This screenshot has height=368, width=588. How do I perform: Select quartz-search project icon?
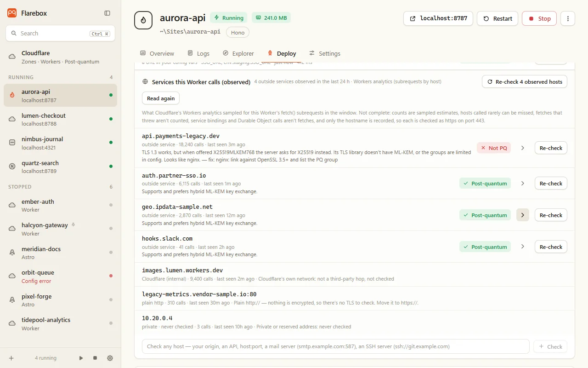point(12,167)
